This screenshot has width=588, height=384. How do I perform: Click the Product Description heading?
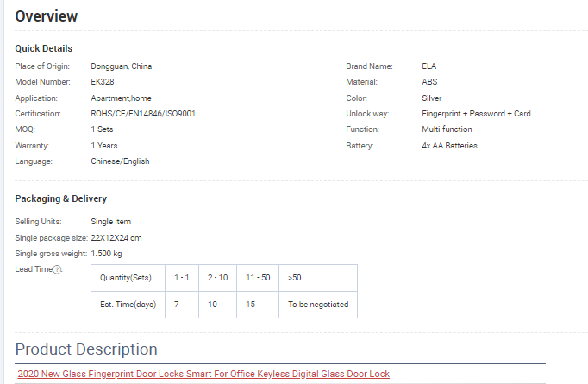tap(86, 349)
